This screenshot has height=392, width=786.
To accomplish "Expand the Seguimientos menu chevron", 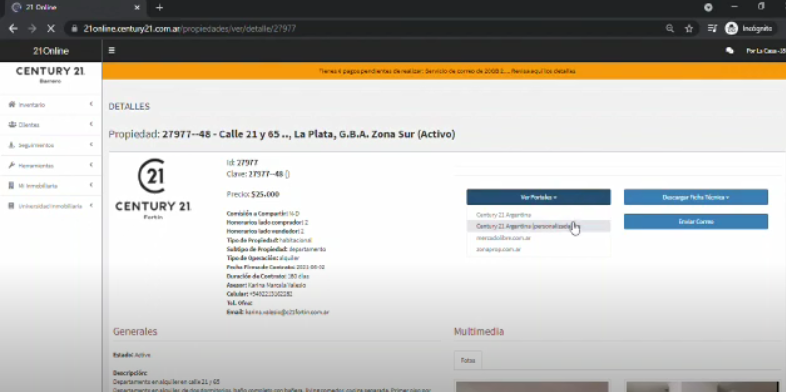I will click(x=91, y=144).
